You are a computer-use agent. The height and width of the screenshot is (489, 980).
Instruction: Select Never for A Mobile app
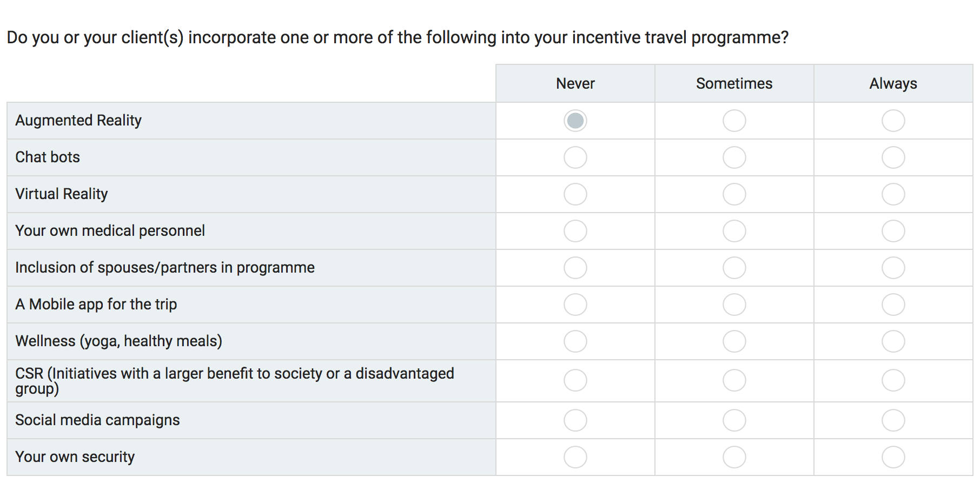pos(575,305)
